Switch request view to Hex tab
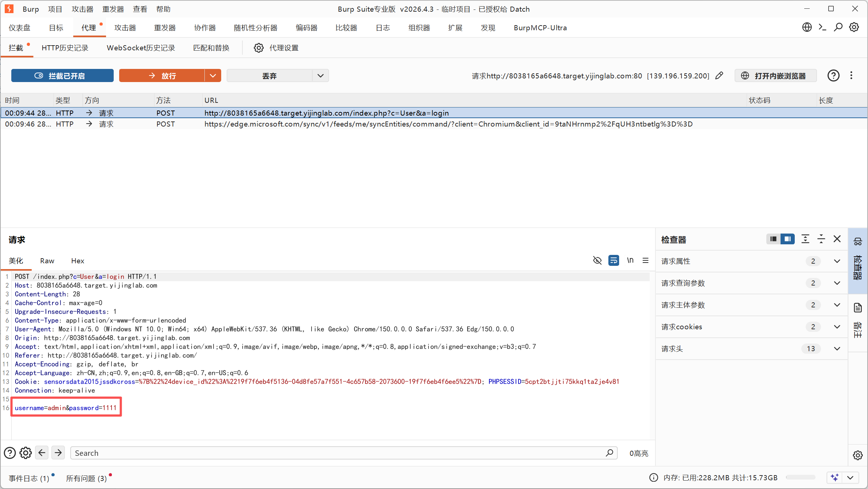 [78, 261]
